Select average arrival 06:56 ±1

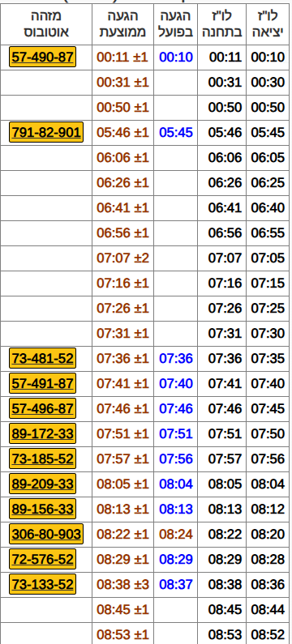(x=123, y=233)
